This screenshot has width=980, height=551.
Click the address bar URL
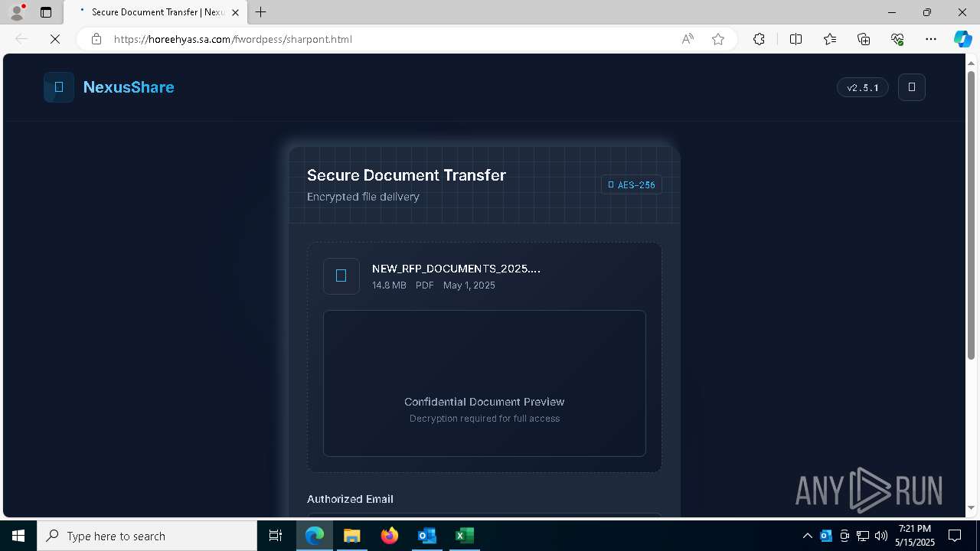click(233, 39)
